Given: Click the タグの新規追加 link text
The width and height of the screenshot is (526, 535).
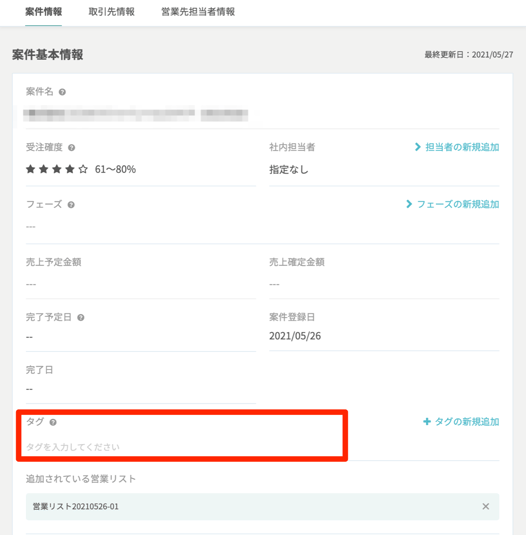Looking at the screenshot, I should click(x=467, y=422).
